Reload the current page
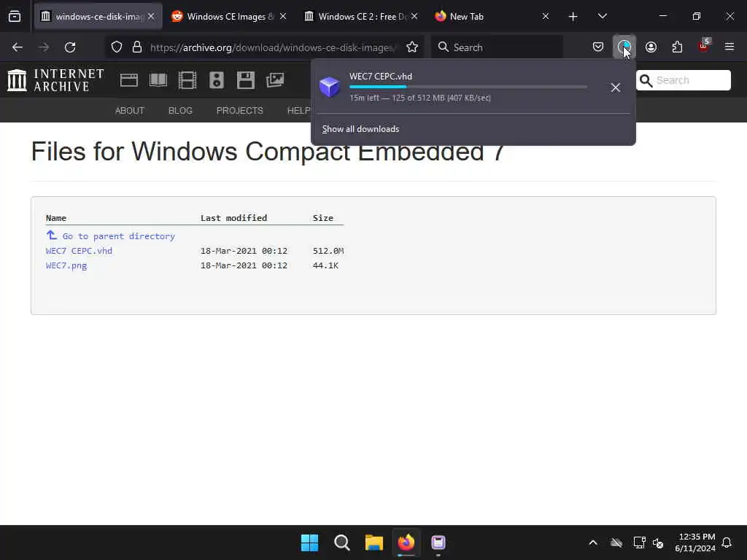 70,47
